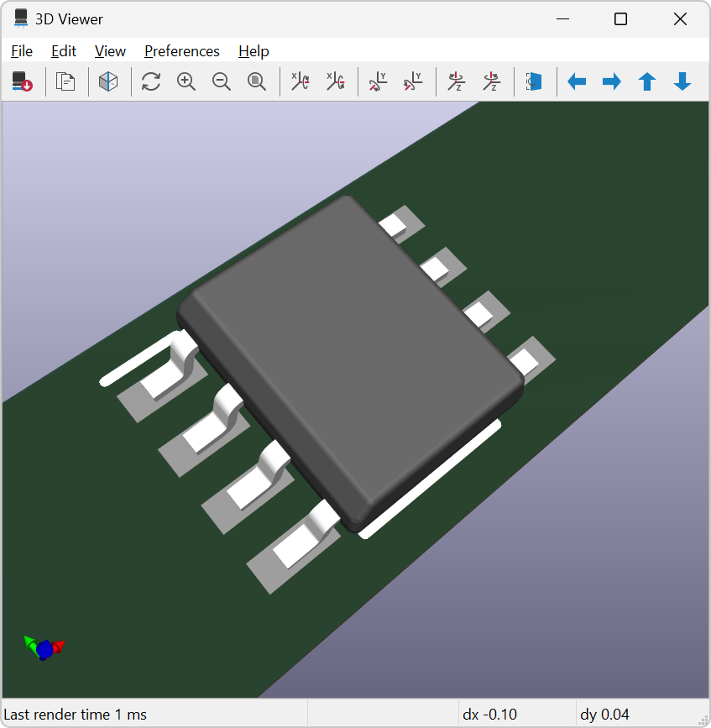Viewport: 711px width, 728px height.
Task: Open the View menu
Action: tap(110, 51)
